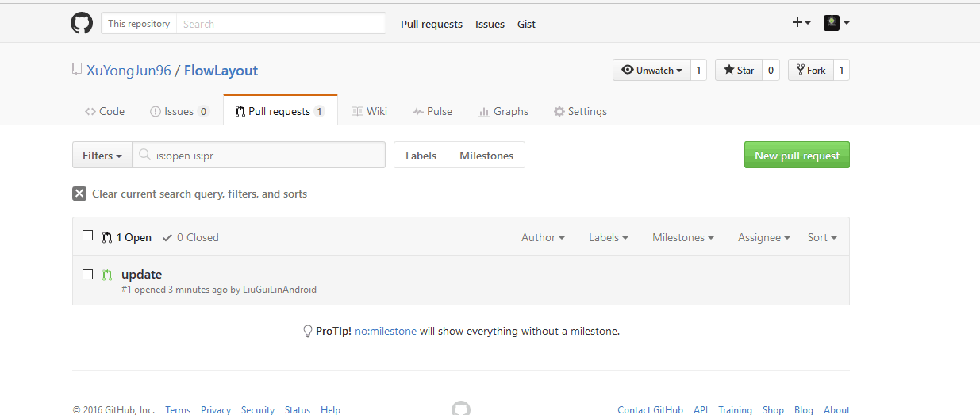Click the watchers count 1

click(x=698, y=70)
